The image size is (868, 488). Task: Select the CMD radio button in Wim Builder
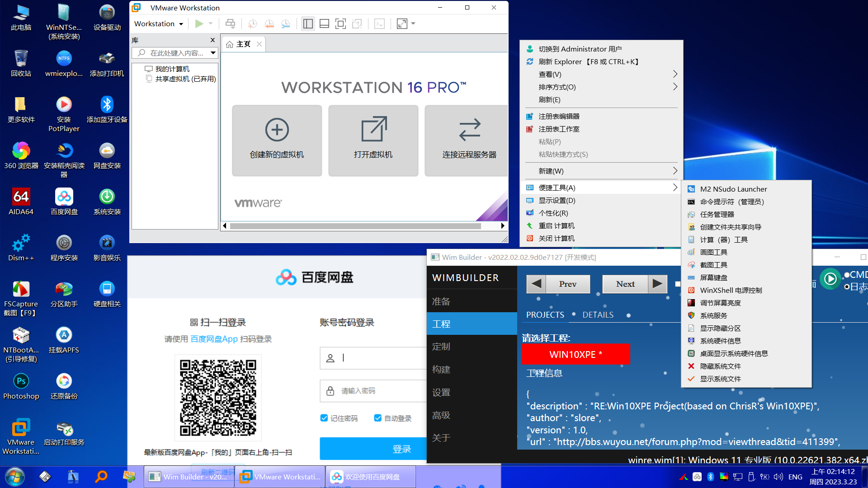pyautogui.click(x=847, y=275)
